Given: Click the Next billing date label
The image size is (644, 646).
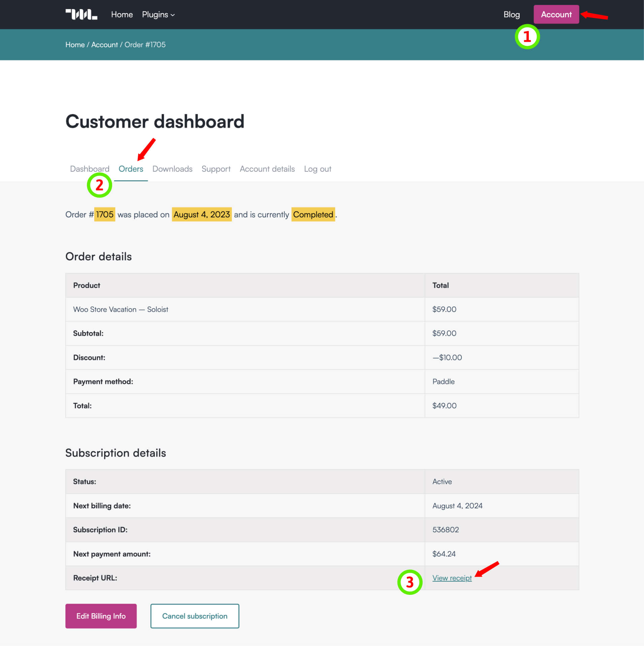Looking at the screenshot, I should (102, 506).
